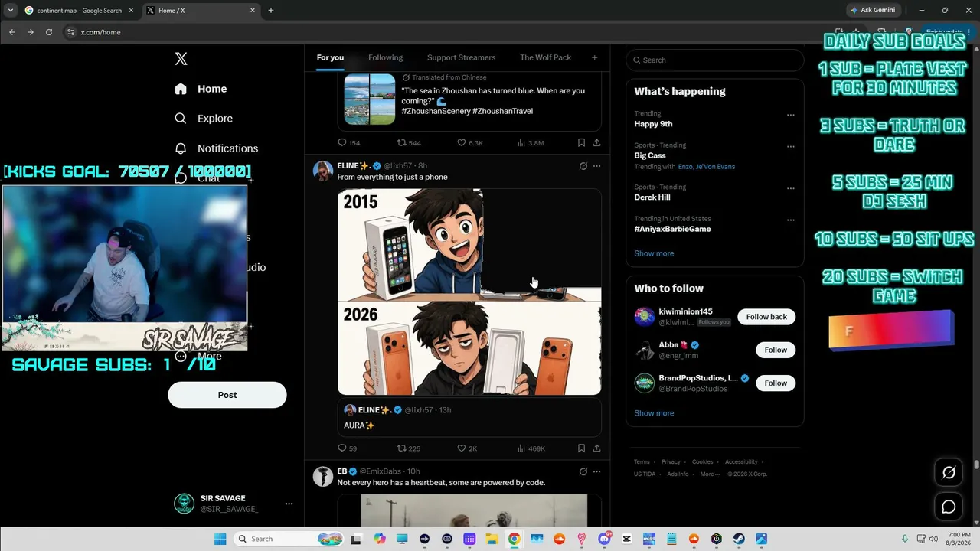Follow BrandPopStudios in Who to follow
Viewport: 980px width, 551px height.
point(776,383)
